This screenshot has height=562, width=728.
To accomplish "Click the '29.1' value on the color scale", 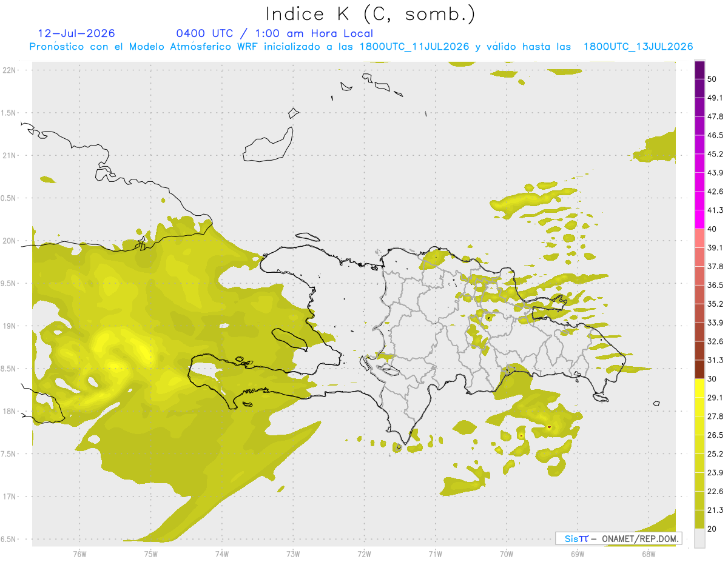I will pyautogui.click(x=715, y=398).
